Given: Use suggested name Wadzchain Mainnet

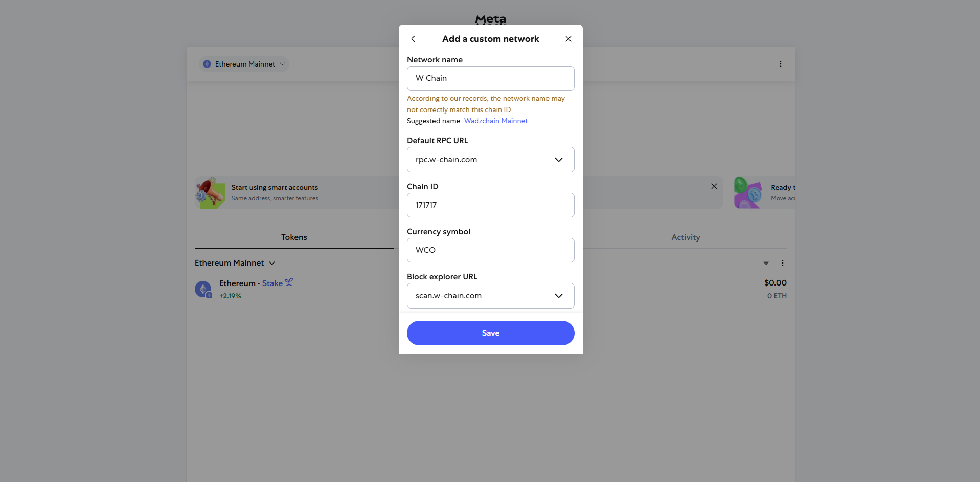Looking at the screenshot, I should (x=495, y=121).
